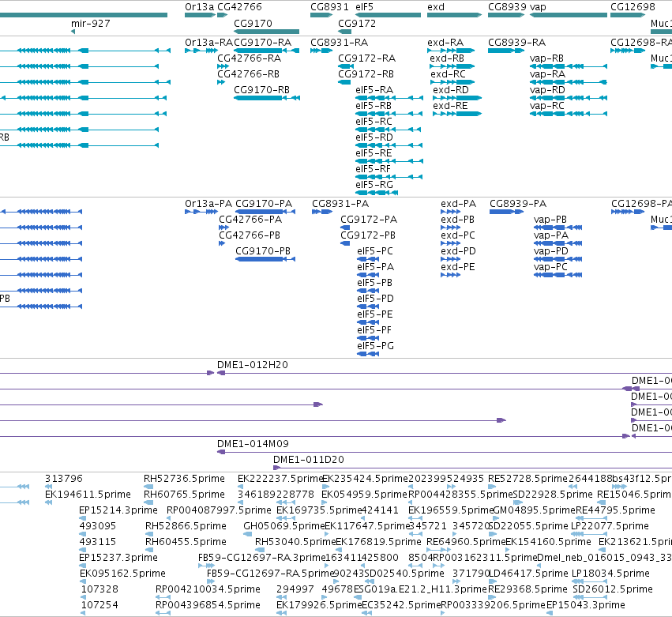Select the vap-PB protein label
The image size is (672, 617).
click(x=550, y=220)
